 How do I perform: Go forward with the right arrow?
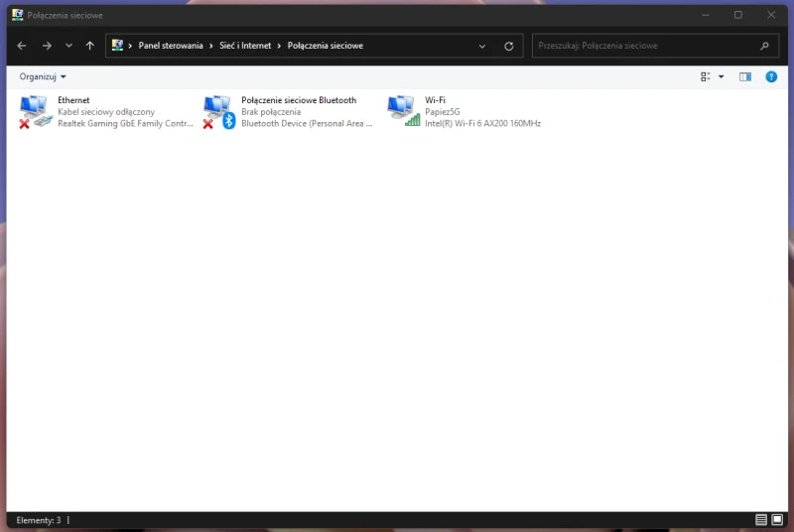click(47, 46)
